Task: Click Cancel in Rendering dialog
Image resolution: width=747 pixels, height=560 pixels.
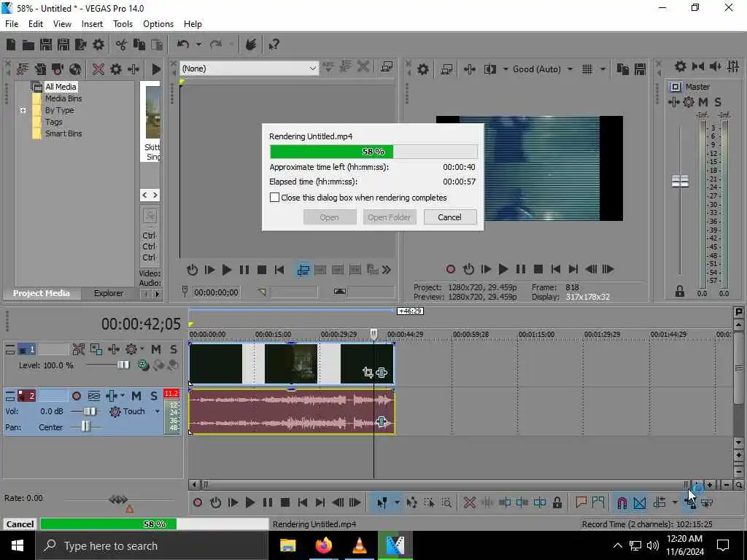Action: pos(449,217)
